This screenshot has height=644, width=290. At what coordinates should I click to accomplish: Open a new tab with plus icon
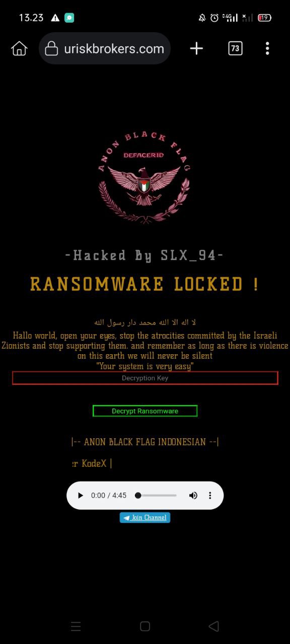(196, 48)
